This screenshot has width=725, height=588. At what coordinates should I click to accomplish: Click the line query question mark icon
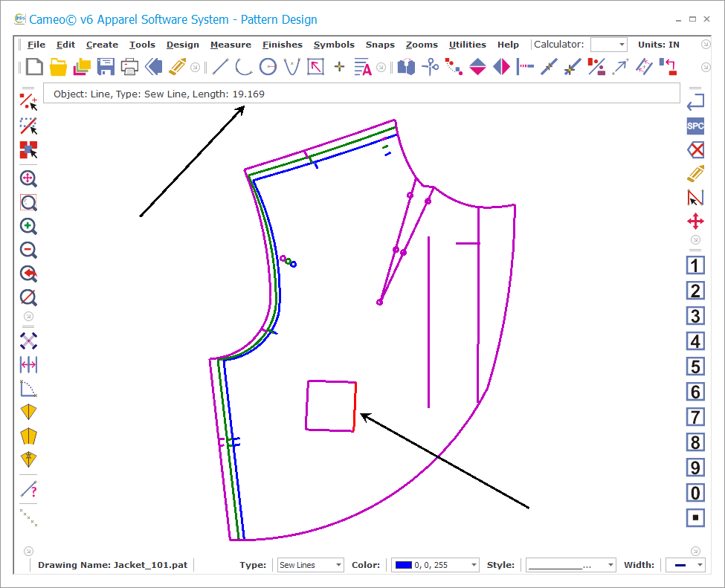[x=29, y=490]
